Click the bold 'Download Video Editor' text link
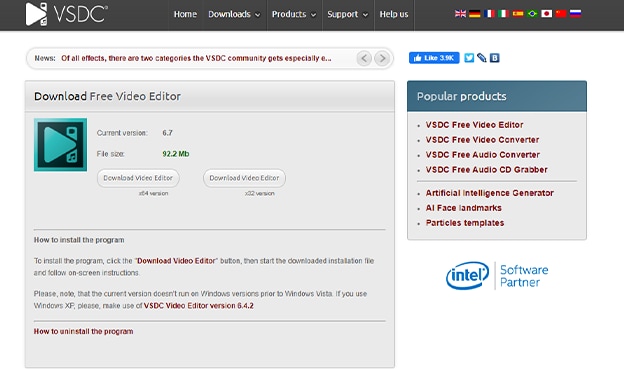 (176, 261)
